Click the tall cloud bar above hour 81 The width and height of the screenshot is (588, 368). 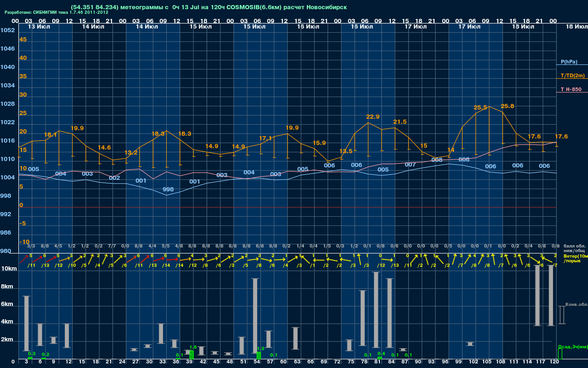pyautogui.click(x=376, y=309)
